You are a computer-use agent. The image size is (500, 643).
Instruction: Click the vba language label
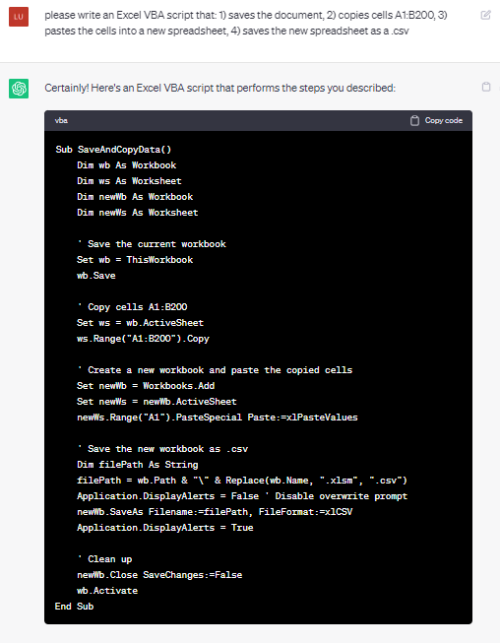[x=61, y=121]
